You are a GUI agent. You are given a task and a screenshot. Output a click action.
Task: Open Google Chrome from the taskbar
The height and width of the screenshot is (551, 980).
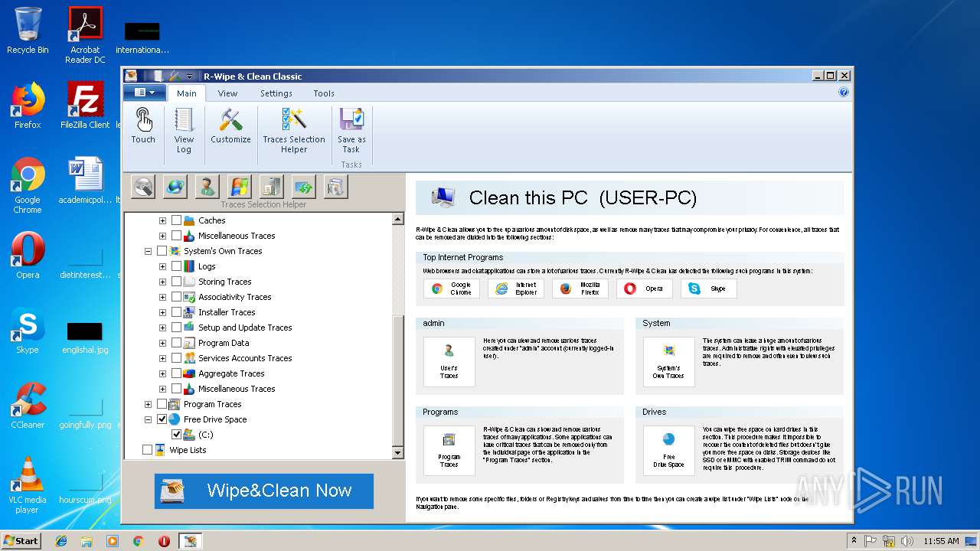tap(138, 541)
